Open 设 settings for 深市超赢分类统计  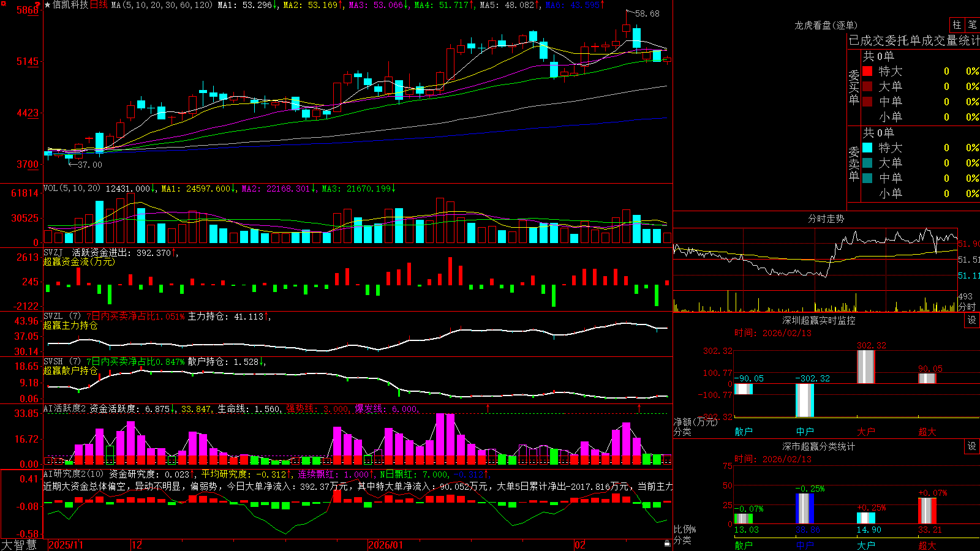972,446
